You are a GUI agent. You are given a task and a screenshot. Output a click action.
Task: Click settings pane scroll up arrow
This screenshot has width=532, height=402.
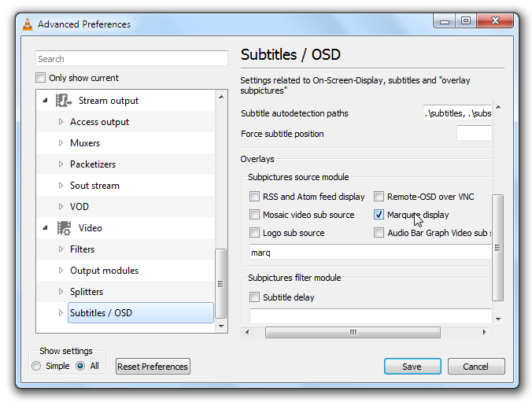click(x=498, y=107)
